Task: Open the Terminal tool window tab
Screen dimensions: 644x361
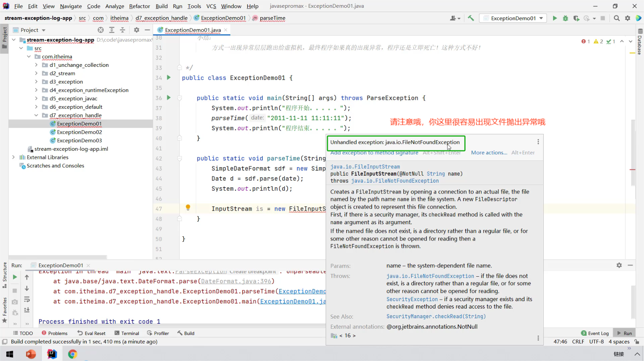Action: pyautogui.click(x=127, y=333)
